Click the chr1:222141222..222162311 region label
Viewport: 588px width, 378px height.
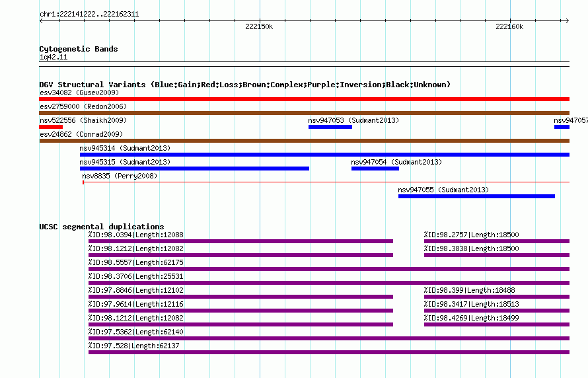tap(89, 14)
